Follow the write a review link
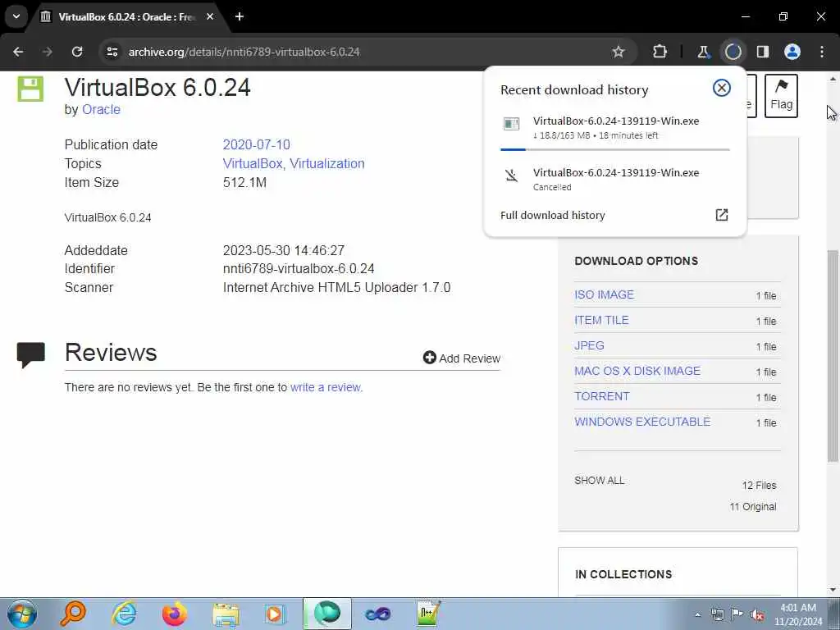840x630 pixels. coord(326,387)
